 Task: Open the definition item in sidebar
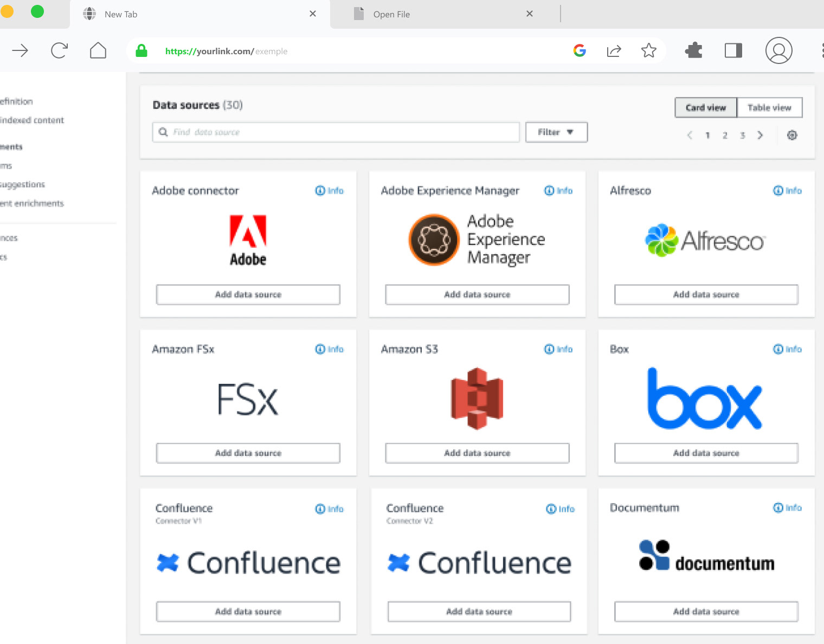[16, 101]
